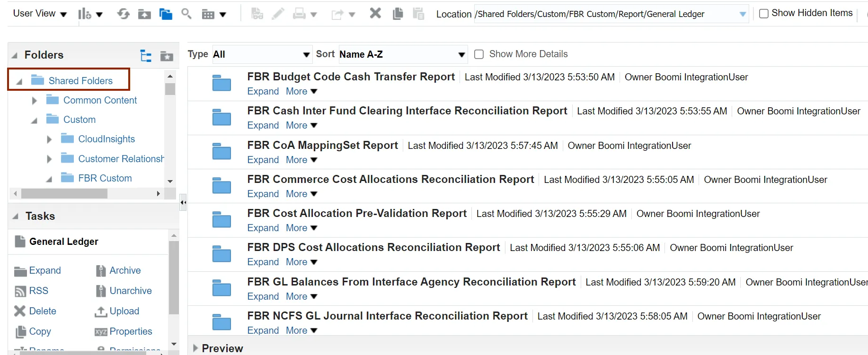Expand the Preview panel

point(195,348)
